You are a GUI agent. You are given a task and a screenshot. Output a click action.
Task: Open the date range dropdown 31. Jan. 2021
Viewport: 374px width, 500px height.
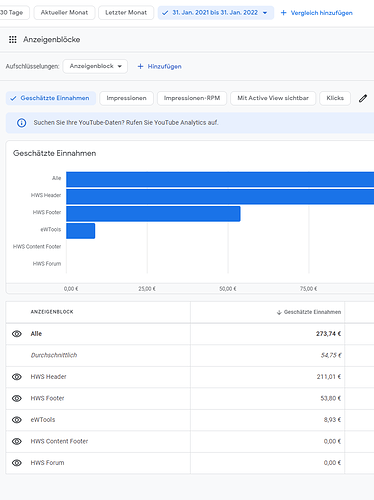[x=216, y=13]
